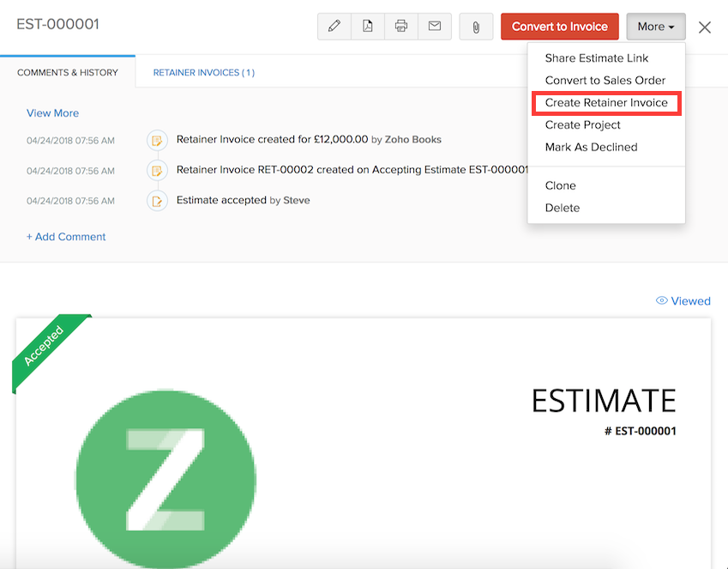This screenshot has width=728, height=569.
Task: Close the estimate panel with X
Action: coord(705,27)
